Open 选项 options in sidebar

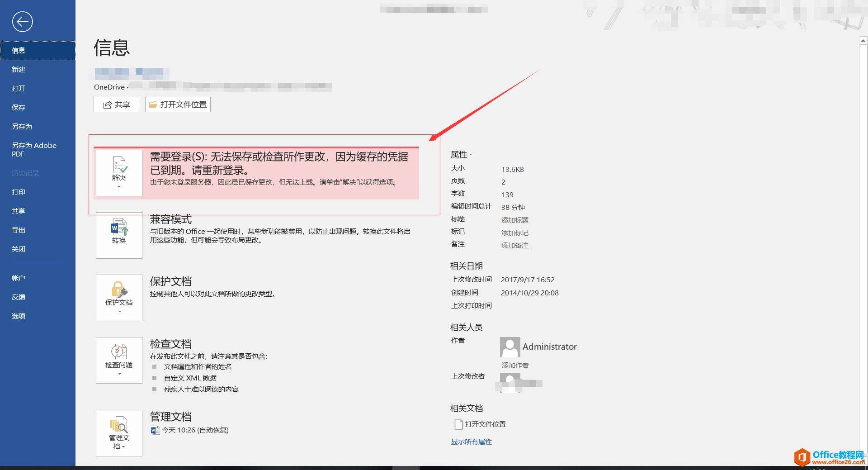38,316
